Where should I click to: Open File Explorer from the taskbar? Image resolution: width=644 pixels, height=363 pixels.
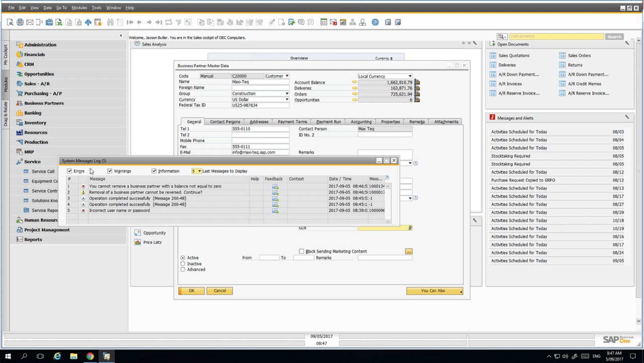(73, 356)
